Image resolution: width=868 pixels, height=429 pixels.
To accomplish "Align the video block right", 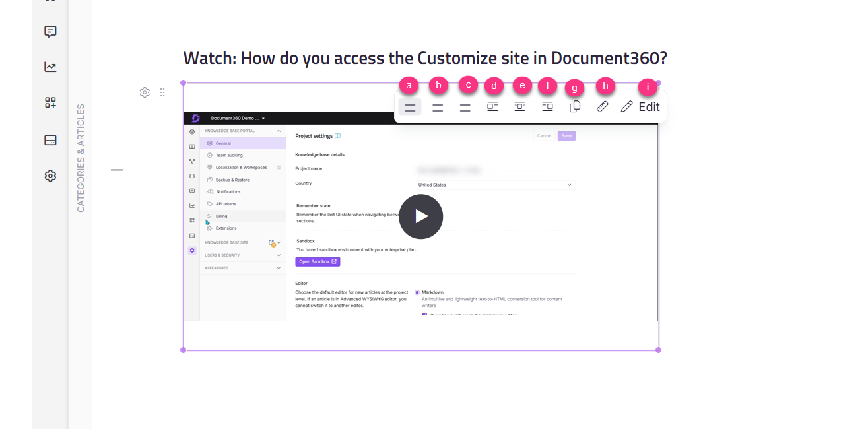I will 465,107.
